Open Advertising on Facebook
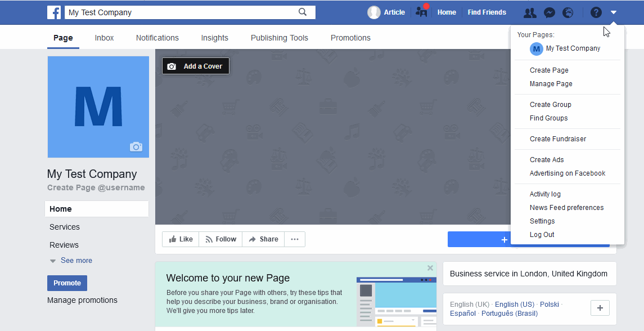The width and height of the screenshot is (644, 331). 568,173
